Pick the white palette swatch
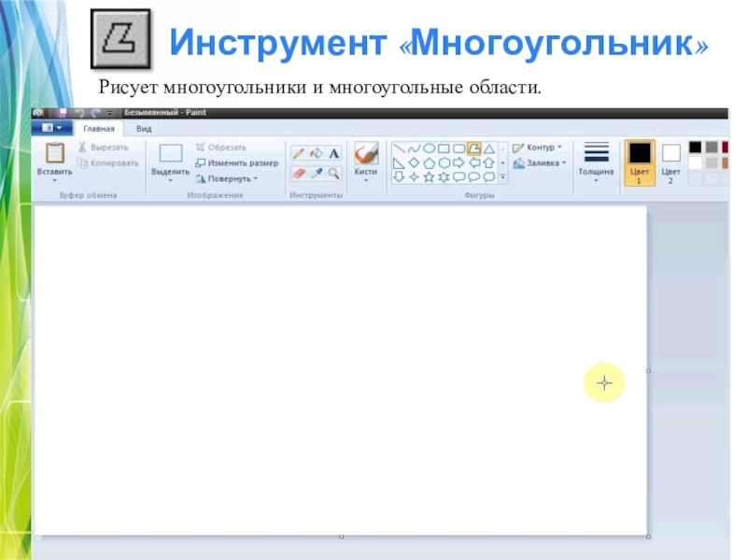 695,162
